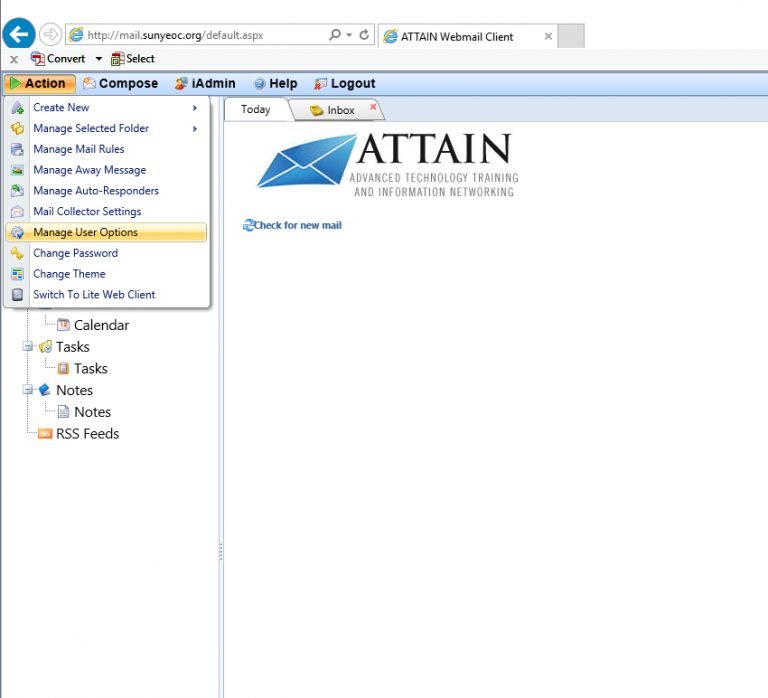The image size is (768, 698).
Task: Click the Manage Away Message icon
Action: [x=17, y=170]
